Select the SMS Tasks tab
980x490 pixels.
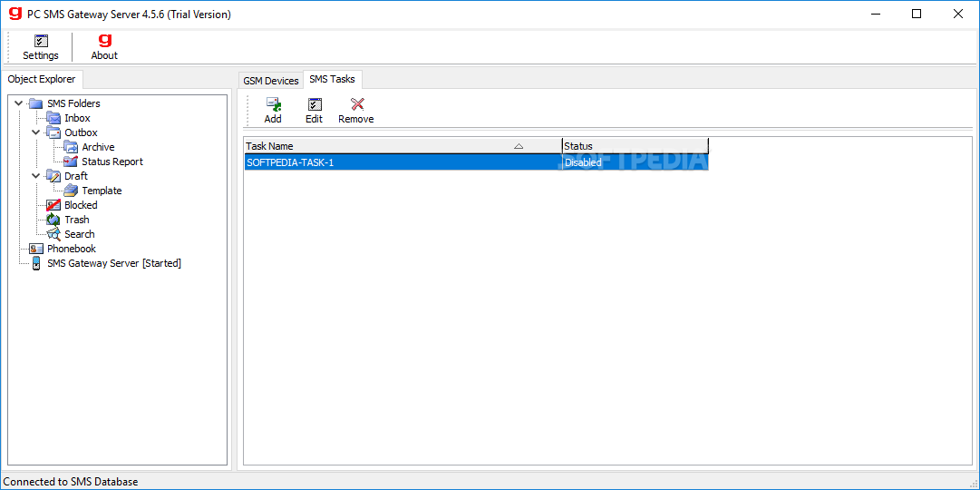332,80
